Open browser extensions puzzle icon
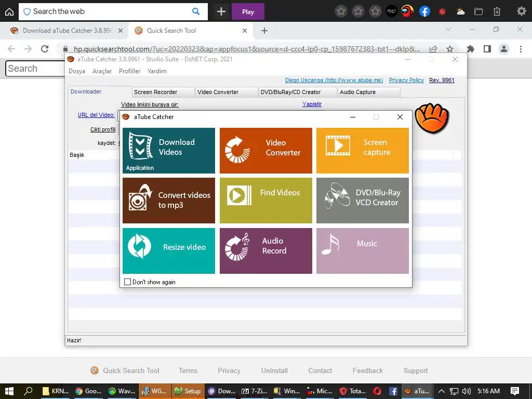Screen dimensions: 532x399 coord(470,49)
